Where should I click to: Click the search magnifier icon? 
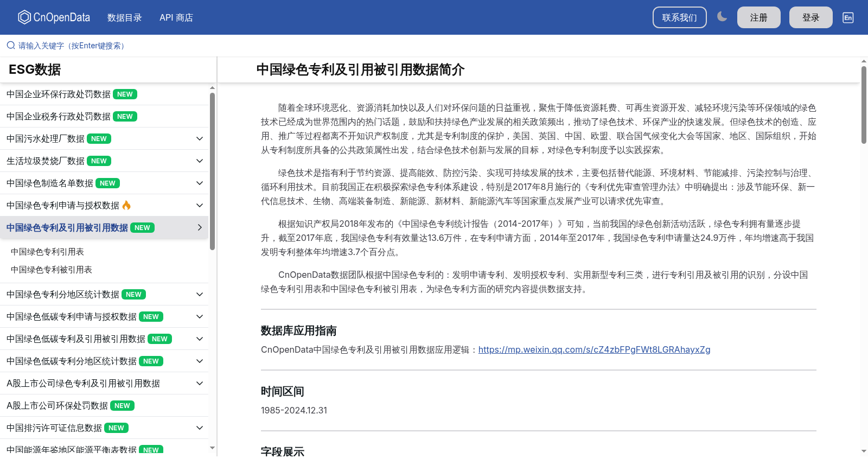11,46
